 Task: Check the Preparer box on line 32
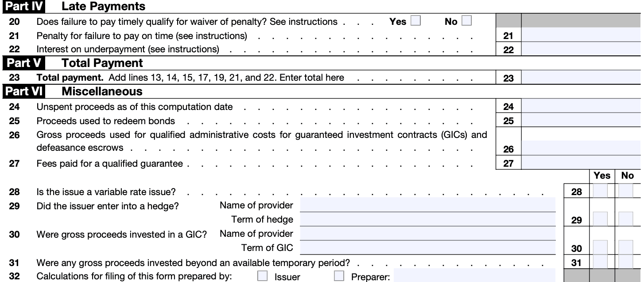point(339,276)
